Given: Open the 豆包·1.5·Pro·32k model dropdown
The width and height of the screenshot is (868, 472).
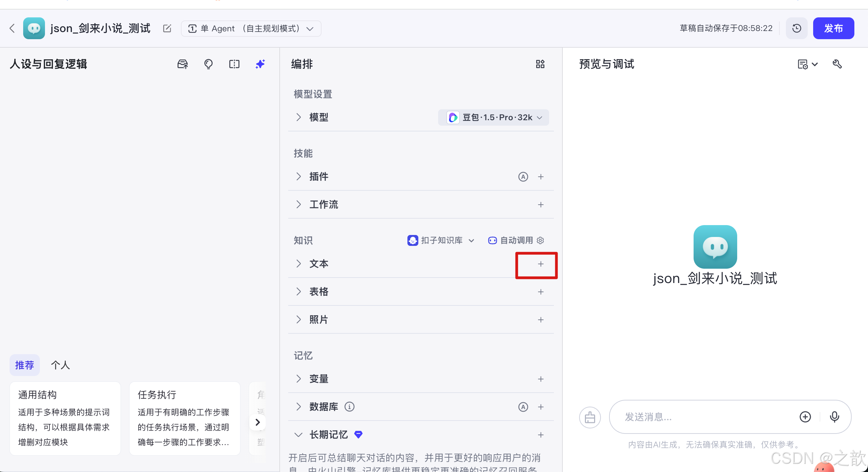Looking at the screenshot, I should pyautogui.click(x=493, y=117).
